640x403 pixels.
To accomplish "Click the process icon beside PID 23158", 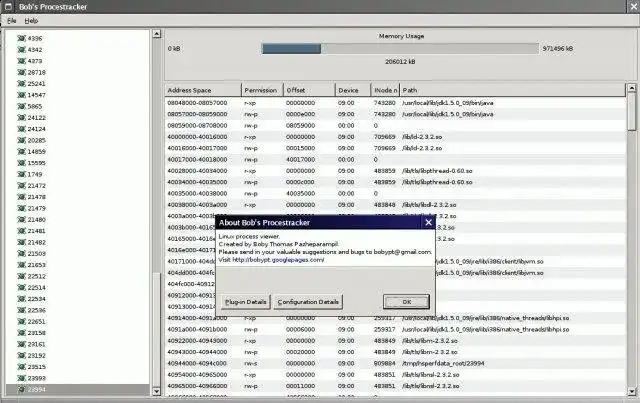I will [22, 333].
